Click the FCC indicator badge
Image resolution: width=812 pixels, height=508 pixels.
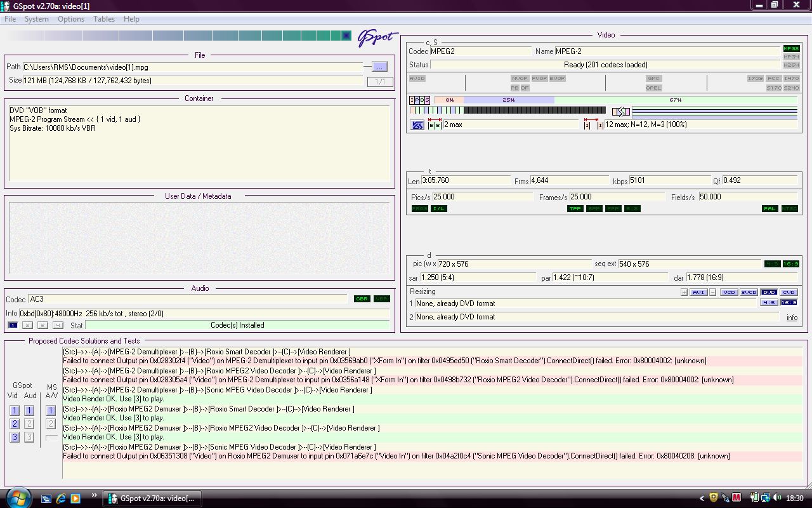click(773, 78)
